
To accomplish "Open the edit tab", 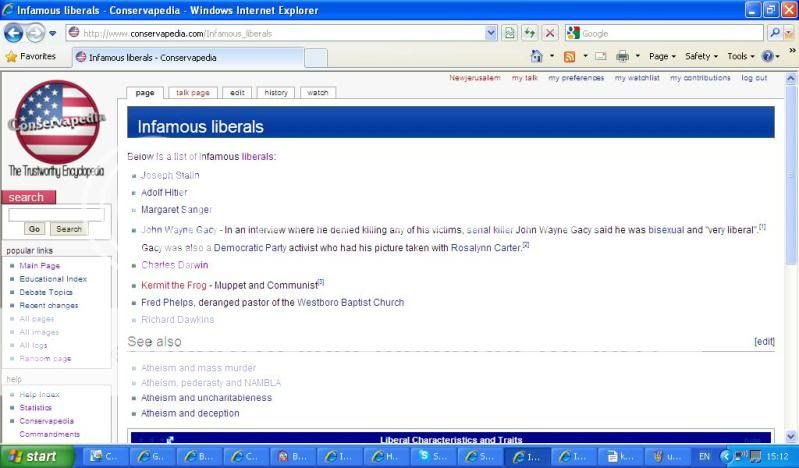I will coord(237,93).
